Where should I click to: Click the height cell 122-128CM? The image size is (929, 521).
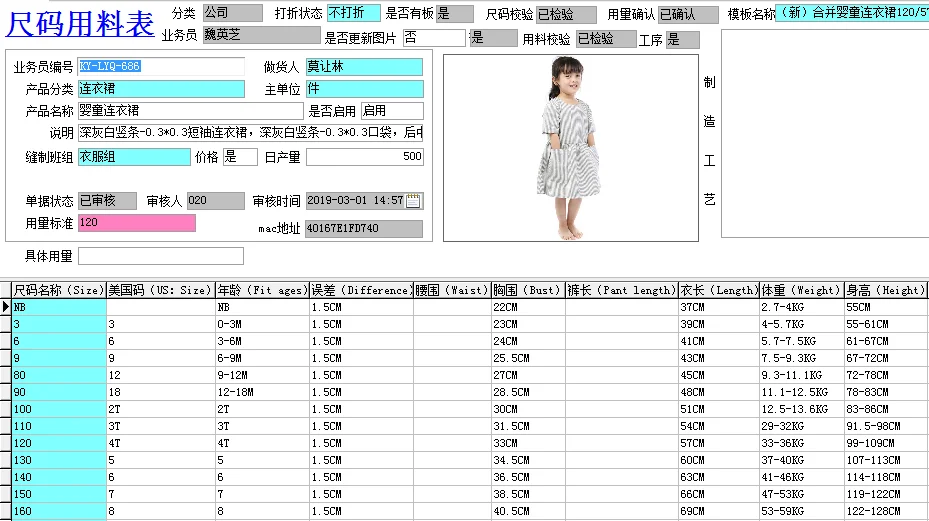[x=886, y=511]
